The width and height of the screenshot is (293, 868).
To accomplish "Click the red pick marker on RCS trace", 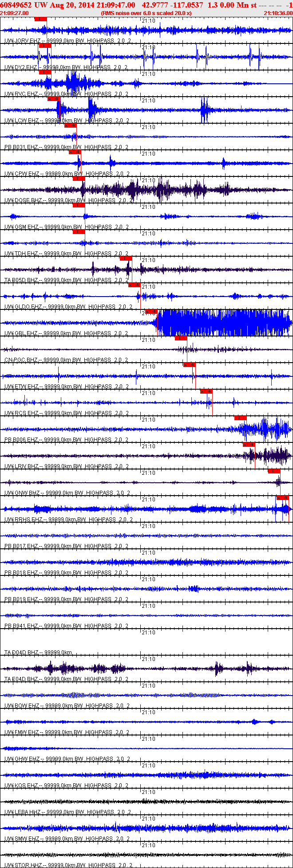I will pyautogui.click(x=206, y=391).
